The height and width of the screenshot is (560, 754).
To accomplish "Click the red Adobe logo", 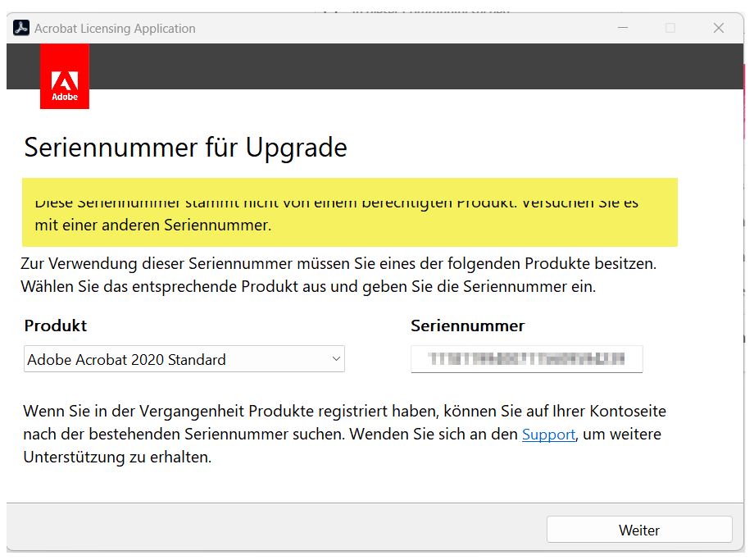I will [x=65, y=77].
